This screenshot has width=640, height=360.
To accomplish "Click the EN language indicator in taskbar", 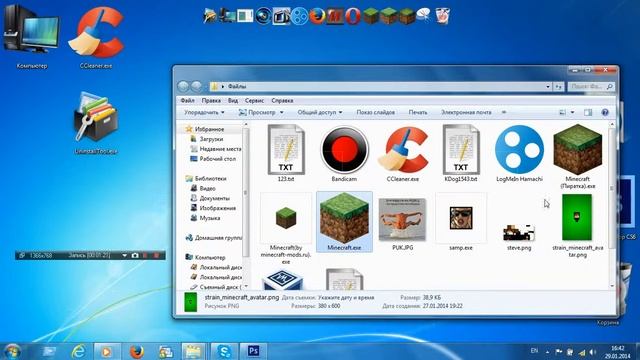I will 534,351.
